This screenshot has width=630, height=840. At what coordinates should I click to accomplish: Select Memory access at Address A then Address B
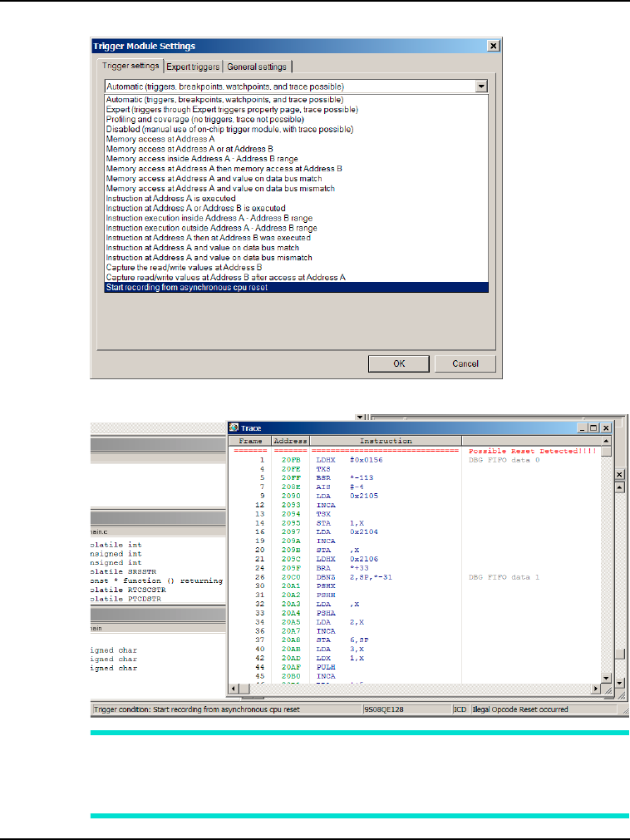pyautogui.click(x=297, y=169)
